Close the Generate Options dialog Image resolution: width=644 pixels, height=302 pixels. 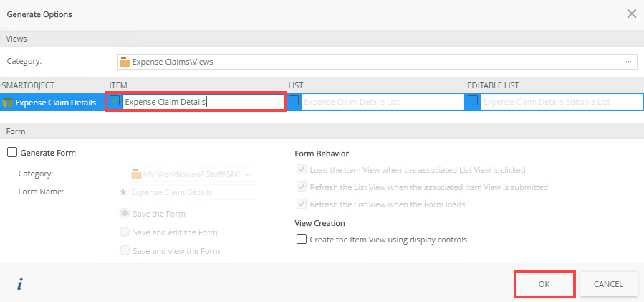[x=631, y=14]
